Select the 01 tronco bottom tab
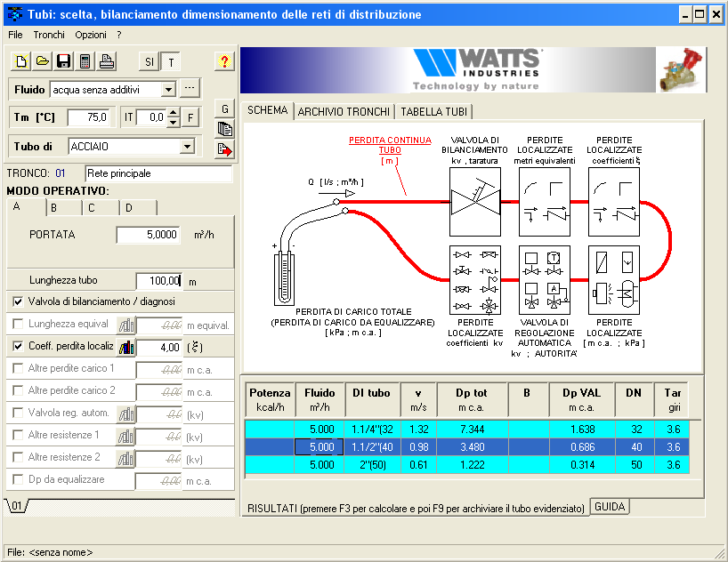Viewport: 728px width, 562px height. 17,506
